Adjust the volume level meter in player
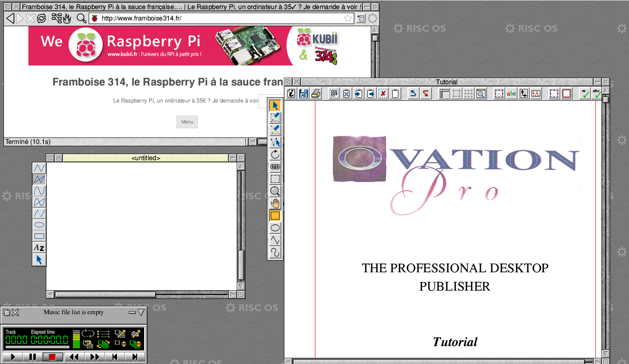The image size is (629, 364). [76, 339]
